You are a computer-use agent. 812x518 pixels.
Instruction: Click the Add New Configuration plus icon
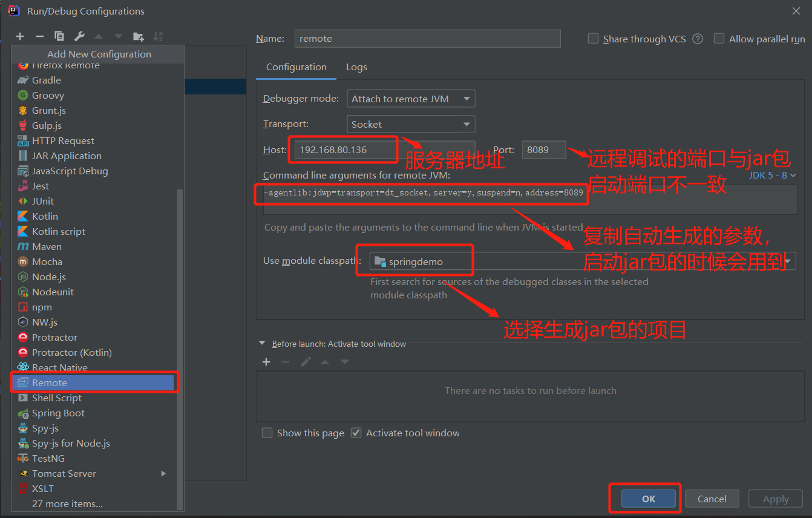(x=20, y=36)
